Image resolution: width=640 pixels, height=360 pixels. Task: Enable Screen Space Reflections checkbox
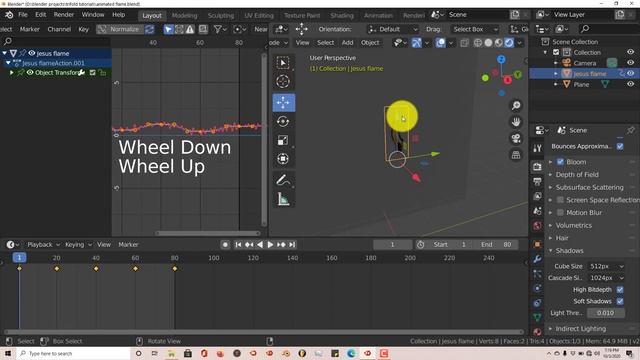click(560, 200)
